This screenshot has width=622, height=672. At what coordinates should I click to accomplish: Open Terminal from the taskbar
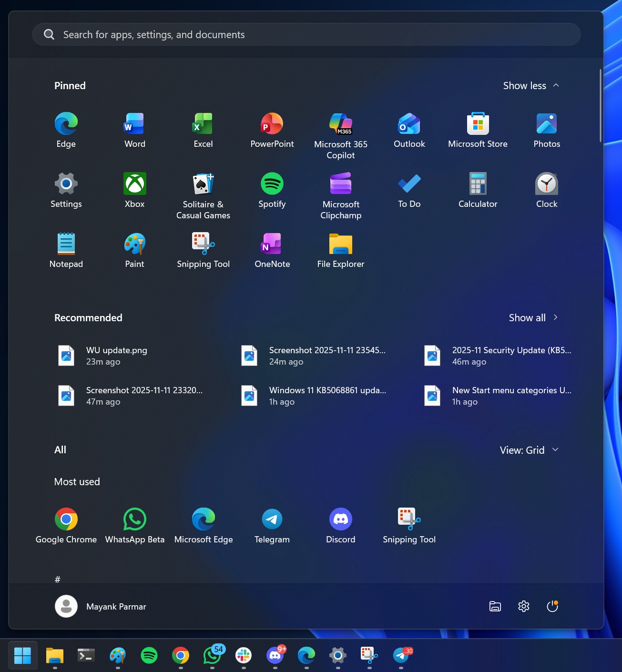[85, 655]
